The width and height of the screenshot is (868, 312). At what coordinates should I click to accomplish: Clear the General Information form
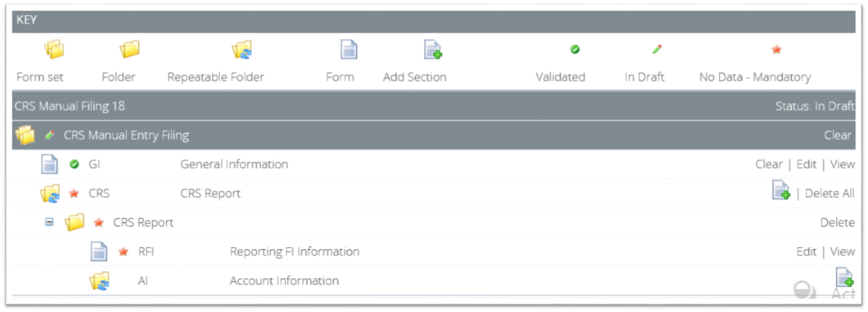coord(769,164)
